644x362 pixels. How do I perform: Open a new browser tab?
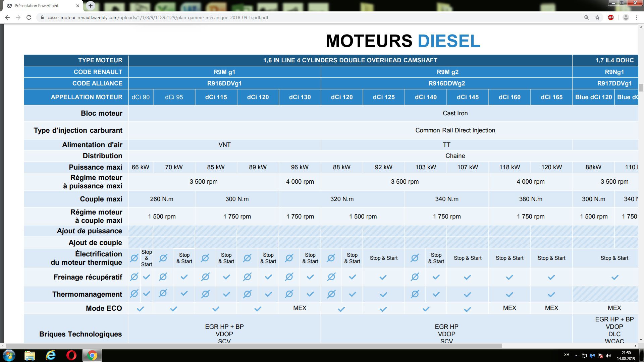point(90,6)
